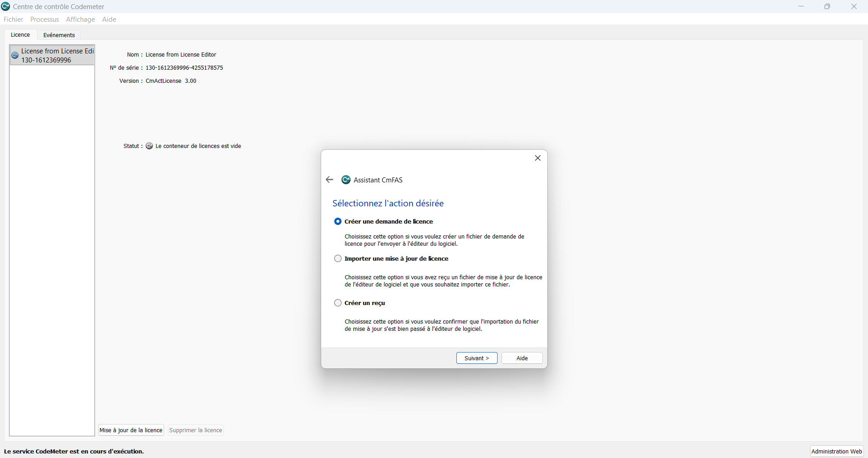
Task: Click the CodeMeter logo beside Assistant CmFAS
Action: point(346,180)
